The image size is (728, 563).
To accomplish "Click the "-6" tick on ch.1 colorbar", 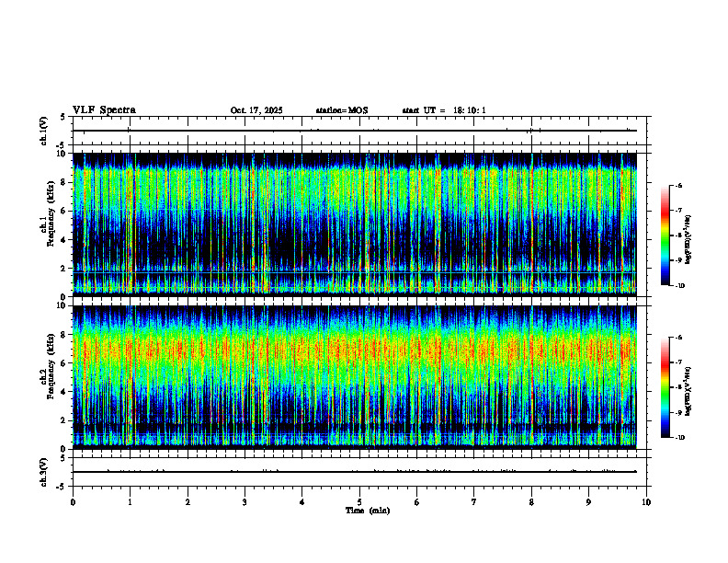I will tap(679, 185).
